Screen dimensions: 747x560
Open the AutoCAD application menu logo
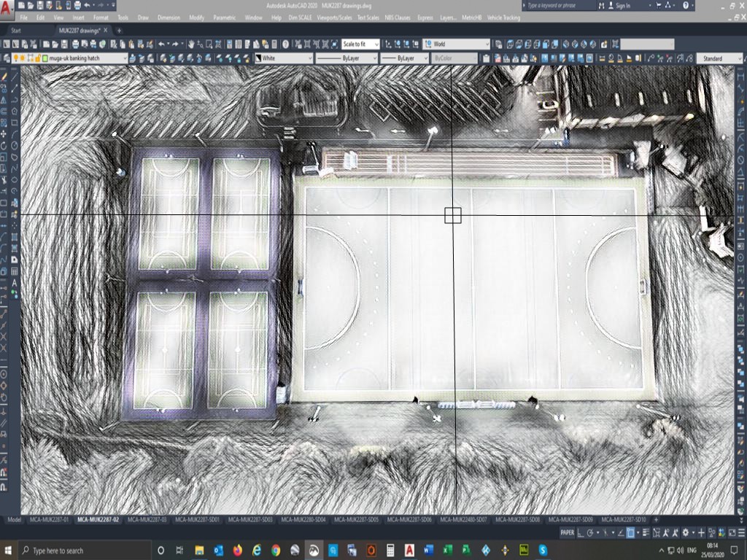click(7, 7)
